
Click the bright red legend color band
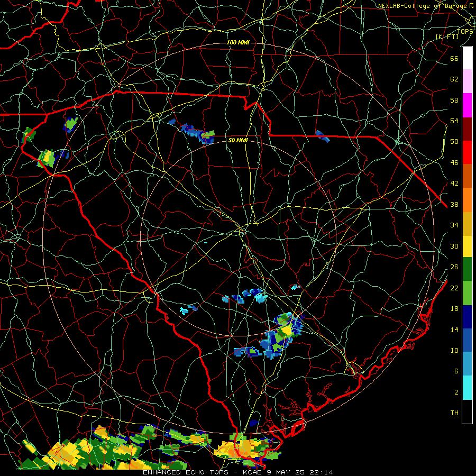(x=467, y=152)
